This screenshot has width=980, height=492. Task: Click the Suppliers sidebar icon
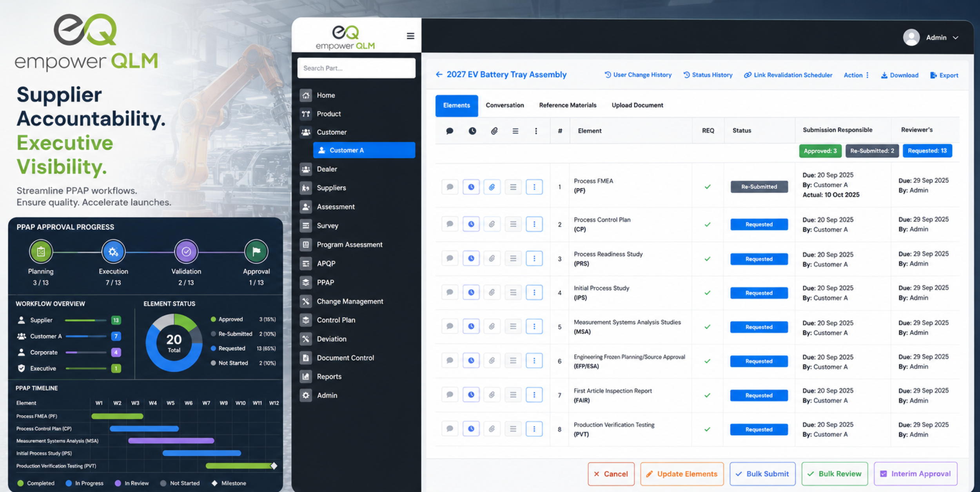point(306,188)
